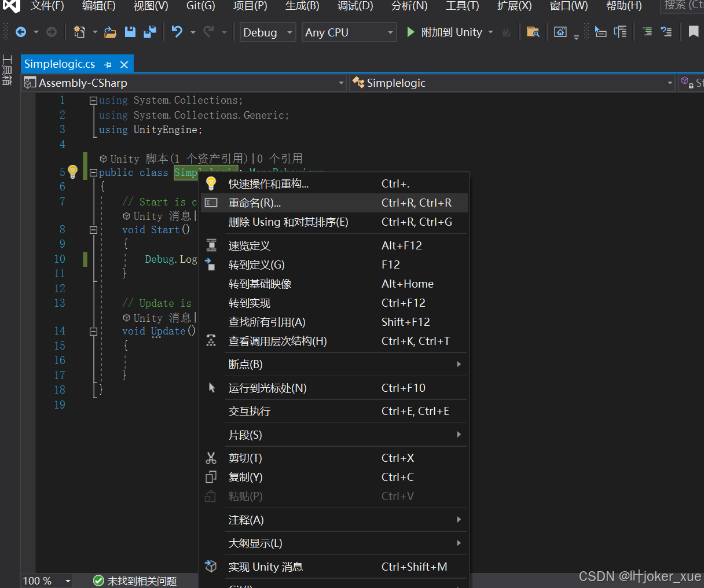The width and height of the screenshot is (704, 588).
Task: Switch to the Simplelogic.cs tab
Action: pyautogui.click(x=60, y=64)
